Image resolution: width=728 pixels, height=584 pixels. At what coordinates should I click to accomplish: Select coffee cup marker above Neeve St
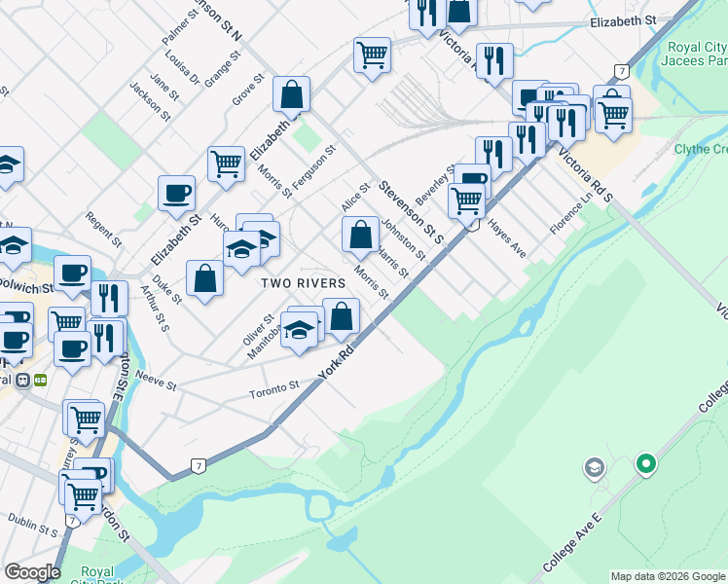tap(72, 351)
